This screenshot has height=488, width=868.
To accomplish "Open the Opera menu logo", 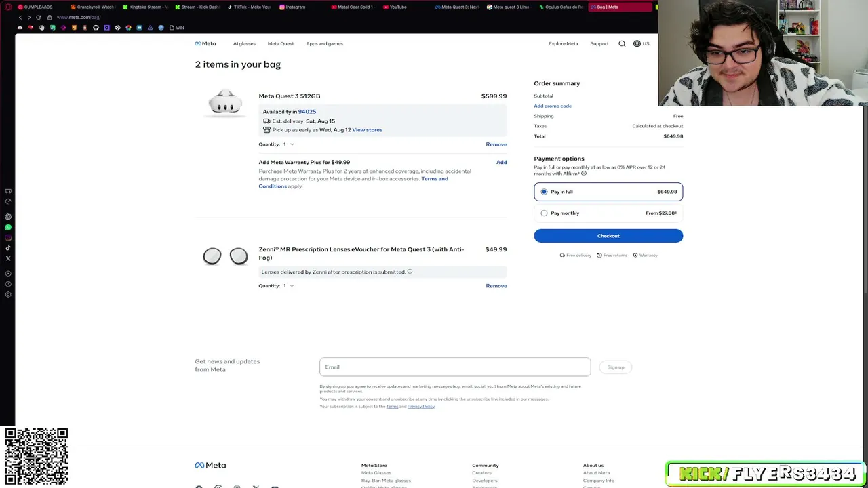I will tap(9, 7).
